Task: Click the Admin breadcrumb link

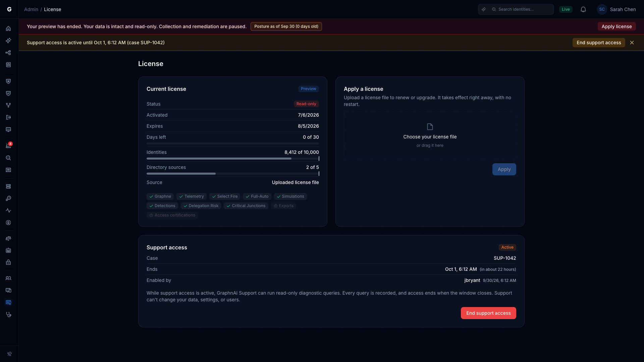Action: (x=31, y=9)
